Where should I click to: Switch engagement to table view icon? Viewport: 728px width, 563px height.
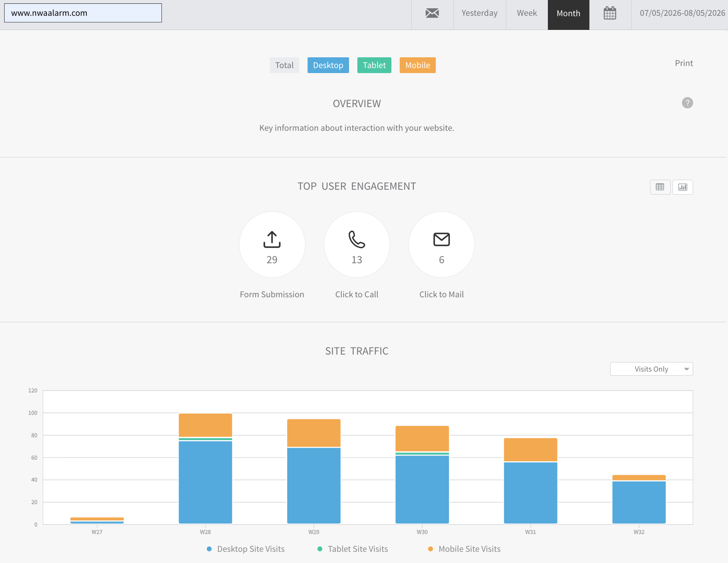point(660,187)
